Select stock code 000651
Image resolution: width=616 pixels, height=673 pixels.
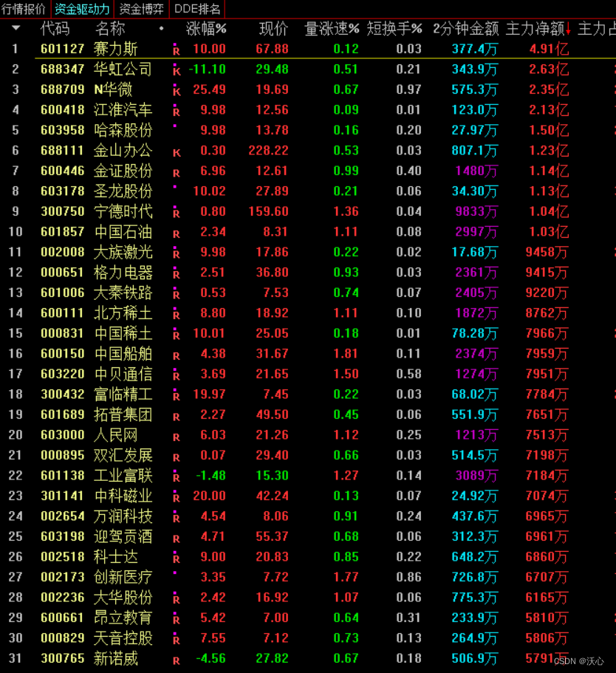point(63,273)
